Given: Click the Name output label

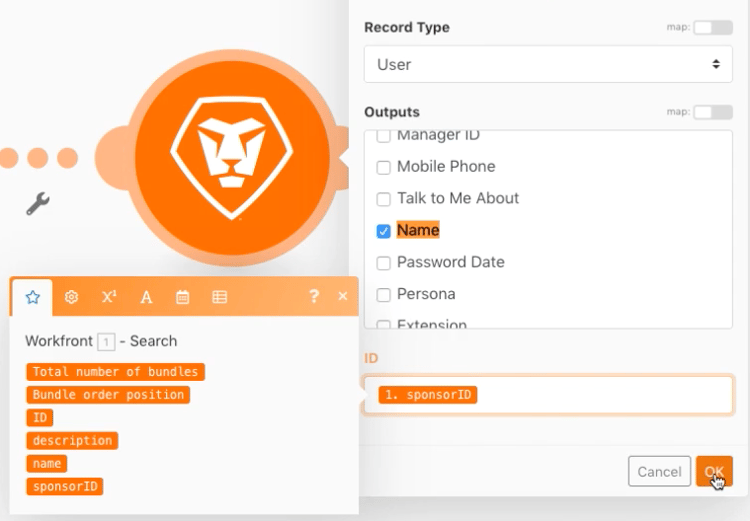Looking at the screenshot, I should coord(418,230).
